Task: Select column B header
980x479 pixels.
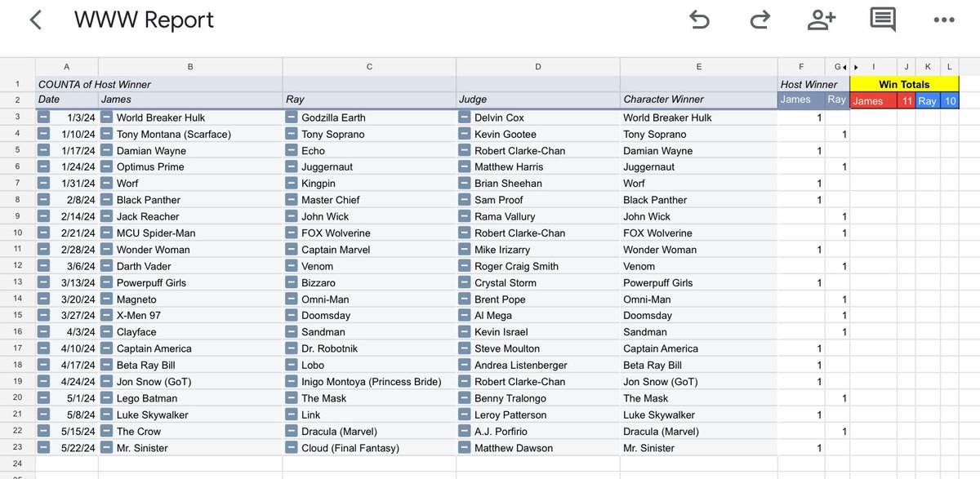Action: click(190, 67)
